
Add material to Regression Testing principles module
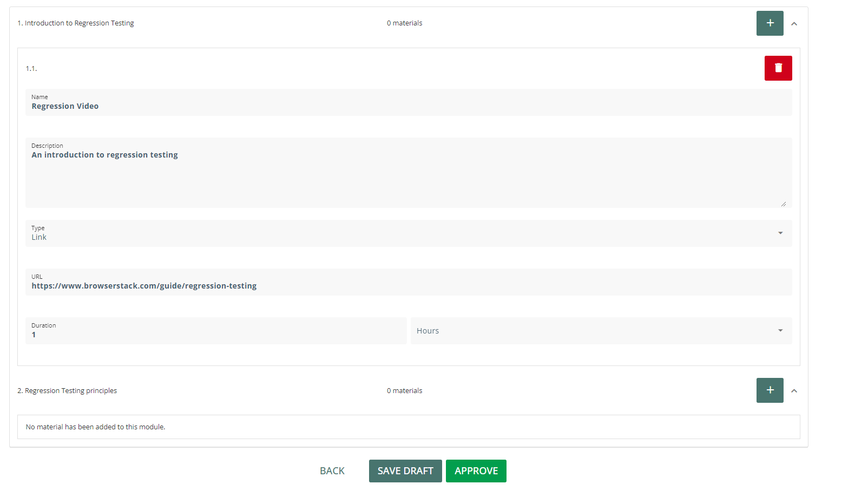[x=770, y=390]
